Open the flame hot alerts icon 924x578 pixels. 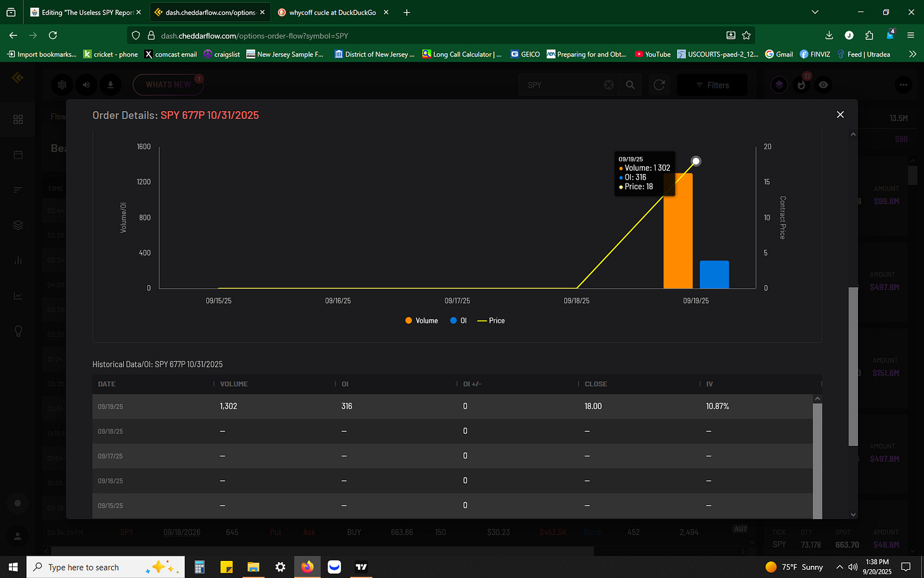(x=802, y=84)
